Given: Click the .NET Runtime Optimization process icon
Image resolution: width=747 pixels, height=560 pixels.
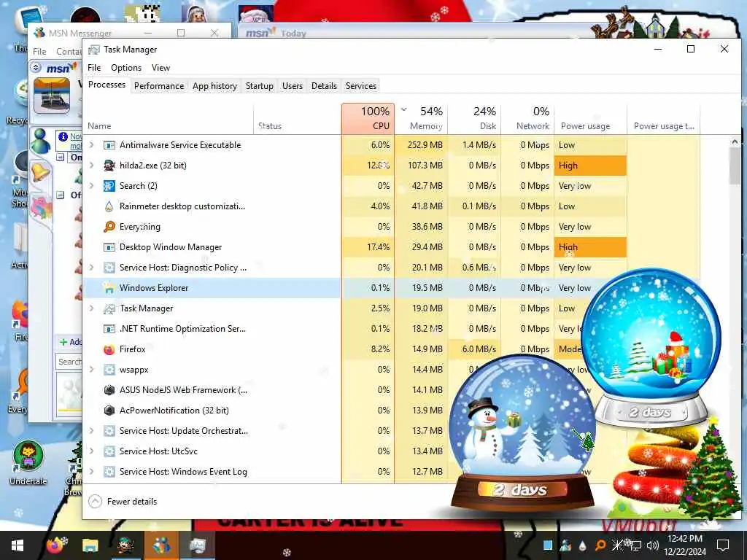Looking at the screenshot, I should tap(109, 329).
